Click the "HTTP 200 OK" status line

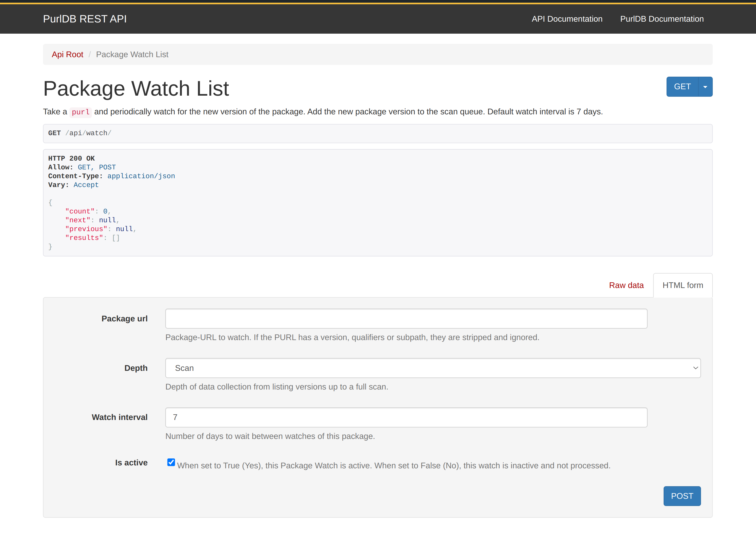[x=71, y=158]
